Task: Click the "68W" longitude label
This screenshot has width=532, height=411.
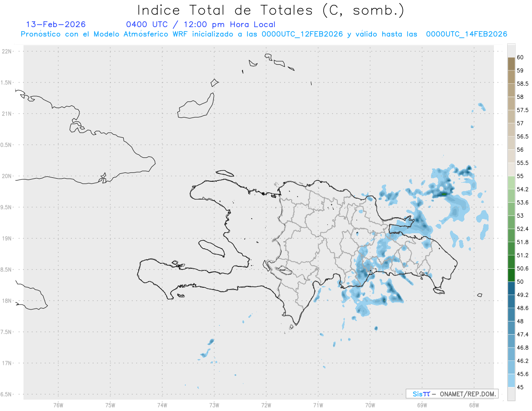Action: click(x=474, y=405)
